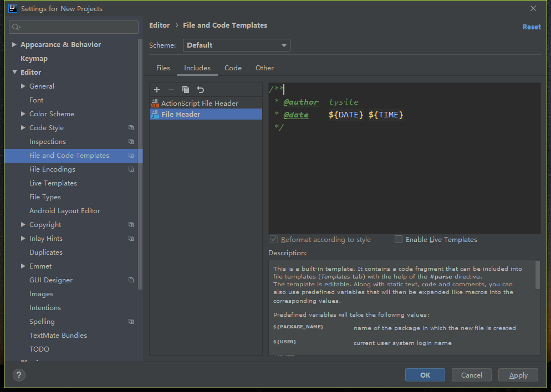Open the Other tab
551x392 pixels.
pos(264,68)
